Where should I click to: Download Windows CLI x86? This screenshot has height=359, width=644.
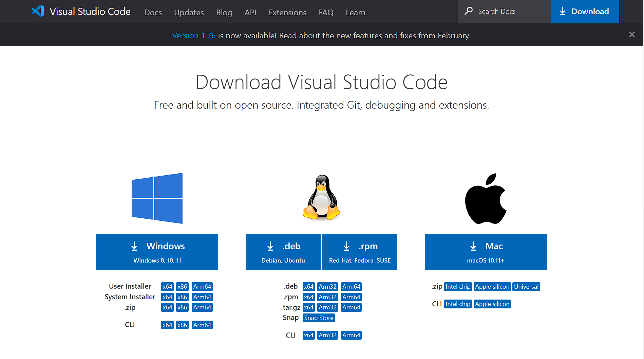coord(182,325)
